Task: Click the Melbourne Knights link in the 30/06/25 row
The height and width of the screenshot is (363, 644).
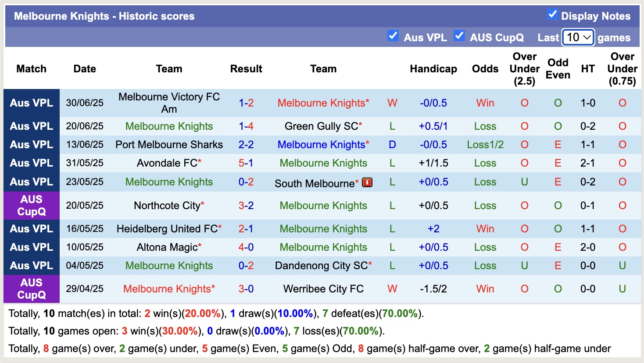Action: pos(323,103)
